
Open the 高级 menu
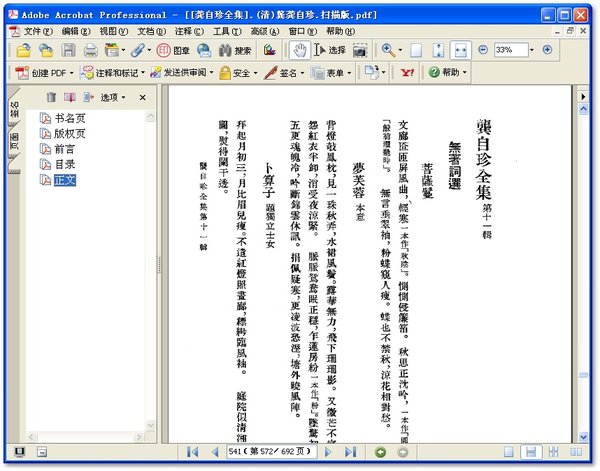(x=265, y=31)
